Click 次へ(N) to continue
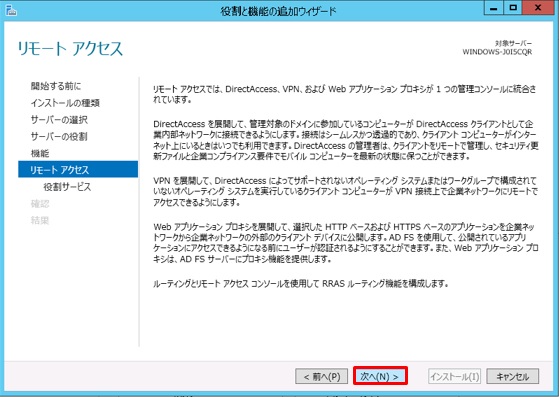Screen dimensions: 559x397 pos(380,376)
